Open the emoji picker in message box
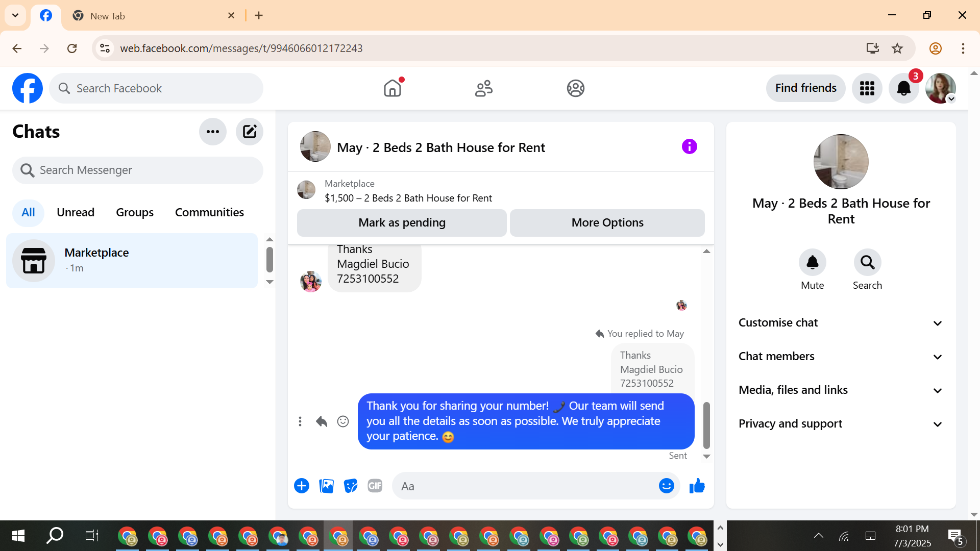Viewport: 980px width, 551px height. point(666,486)
